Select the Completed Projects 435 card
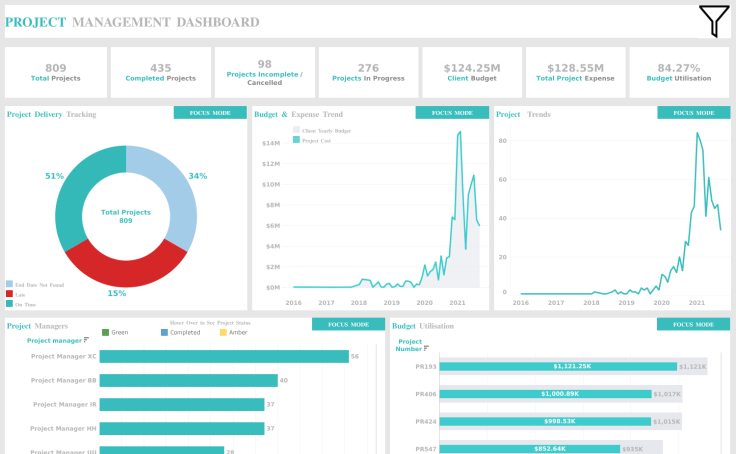 point(160,72)
